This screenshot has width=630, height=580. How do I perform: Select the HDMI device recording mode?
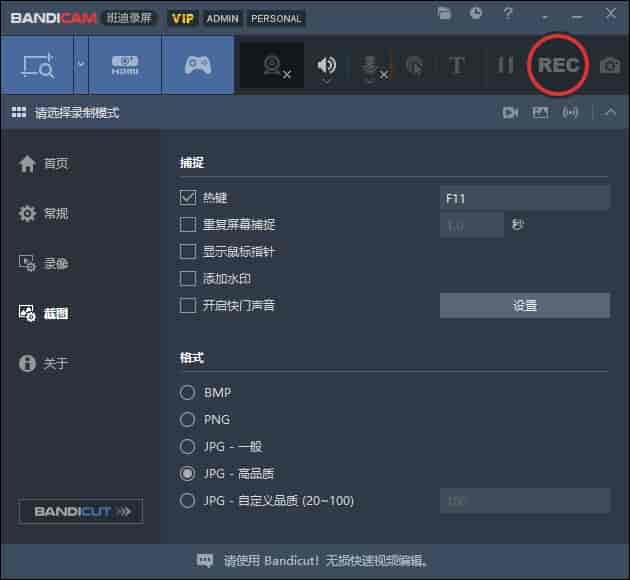(125, 65)
